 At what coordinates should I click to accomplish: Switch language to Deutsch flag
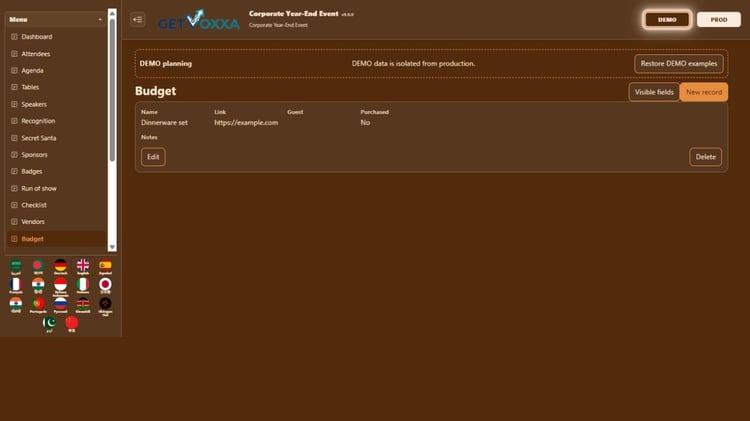60,266
